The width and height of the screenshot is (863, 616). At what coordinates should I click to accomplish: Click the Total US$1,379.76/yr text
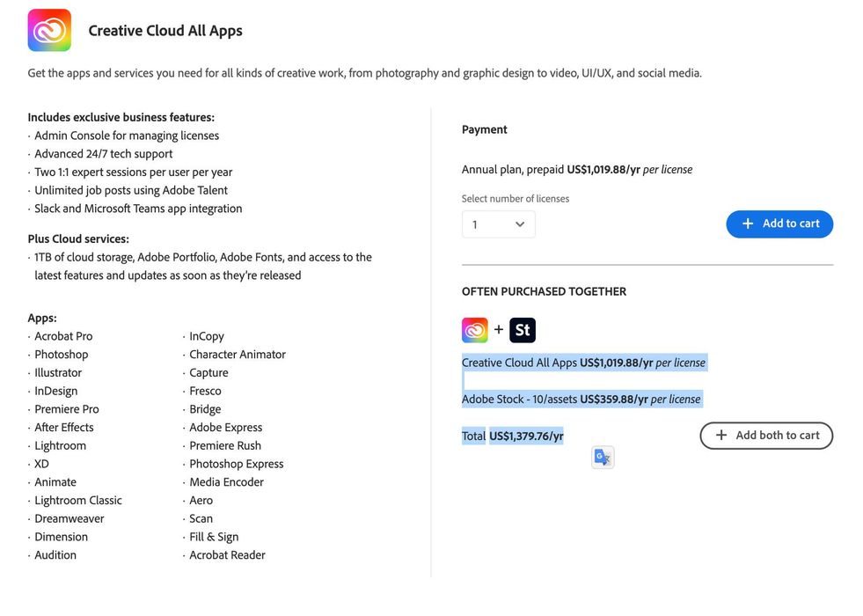coord(512,436)
